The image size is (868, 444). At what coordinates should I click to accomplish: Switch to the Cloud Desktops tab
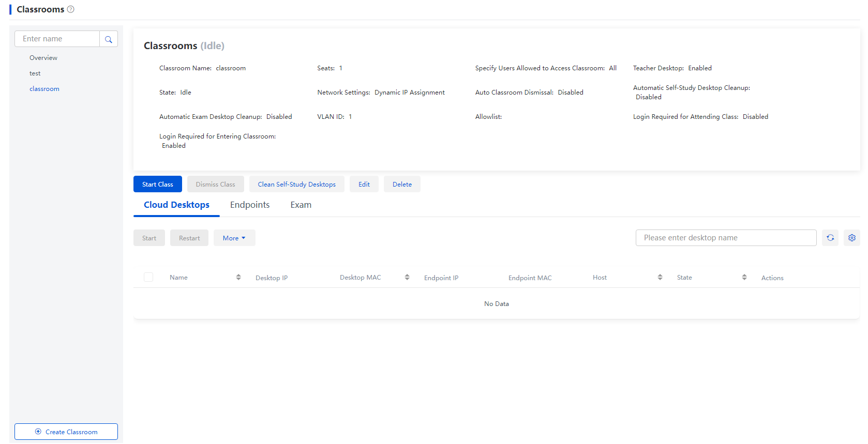[176, 205]
